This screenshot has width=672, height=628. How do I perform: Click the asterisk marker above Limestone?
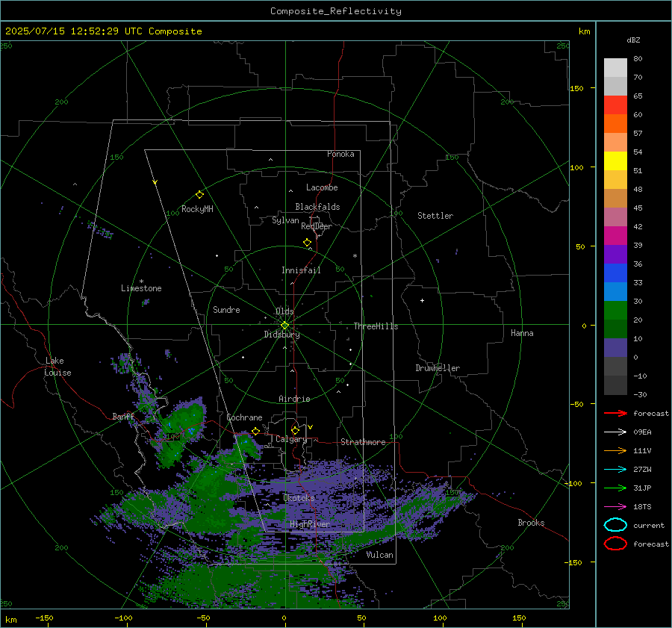[141, 282]
